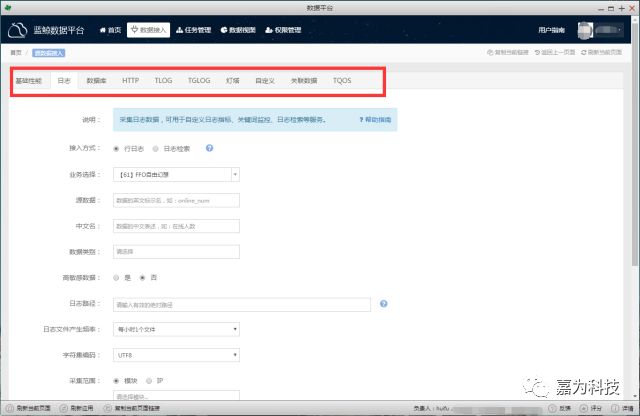The width and height of the screenshot is (640, 416).
Task: Click 刷新应用 in the bottom status bar
Action: (77, 408)
